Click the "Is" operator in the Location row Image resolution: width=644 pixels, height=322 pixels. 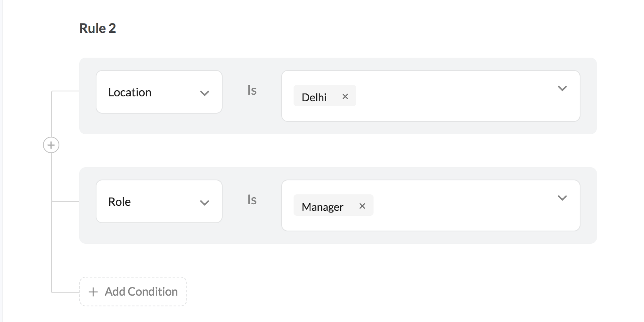tap(252, 91)
